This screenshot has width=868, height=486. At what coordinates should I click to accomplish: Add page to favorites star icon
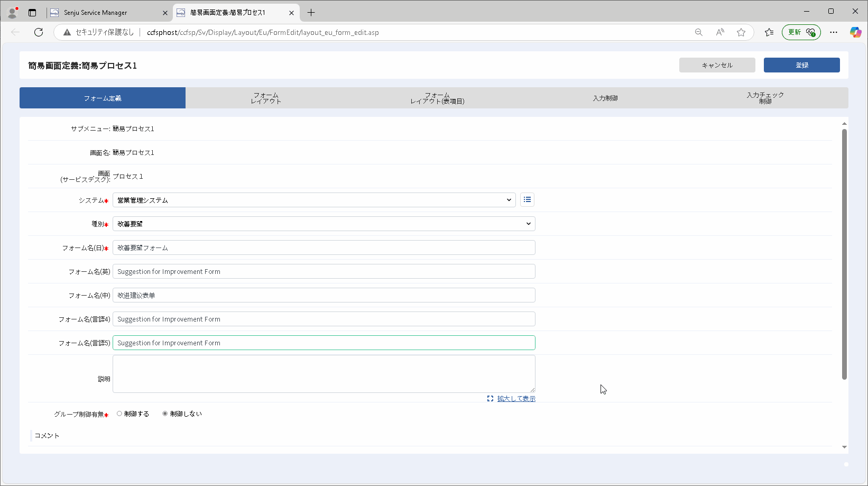741,32
